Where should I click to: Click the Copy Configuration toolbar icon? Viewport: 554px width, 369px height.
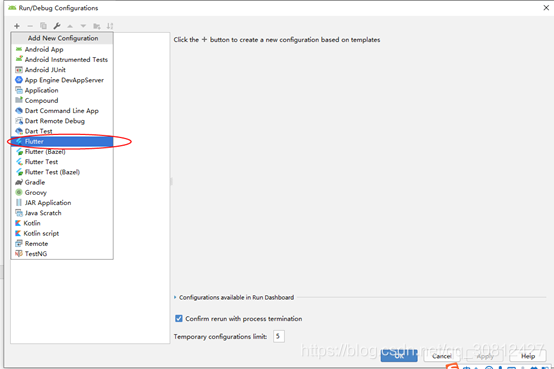pyautogui.click(x=43, y=26)
